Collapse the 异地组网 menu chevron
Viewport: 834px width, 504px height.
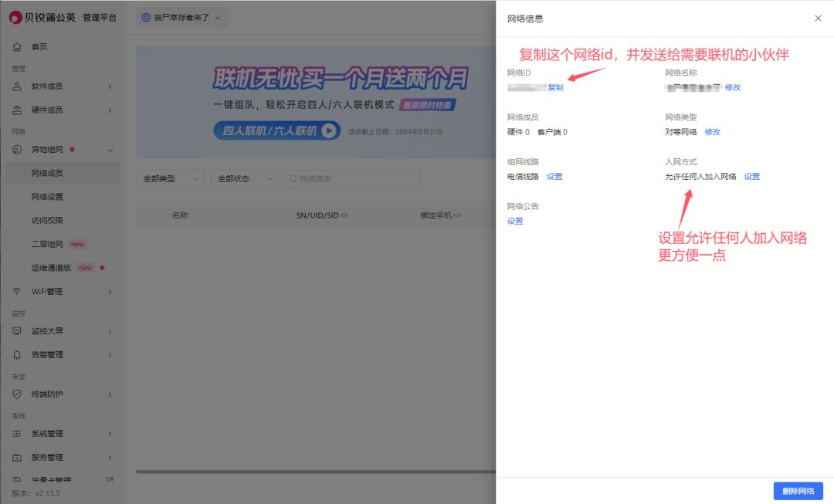110,150
